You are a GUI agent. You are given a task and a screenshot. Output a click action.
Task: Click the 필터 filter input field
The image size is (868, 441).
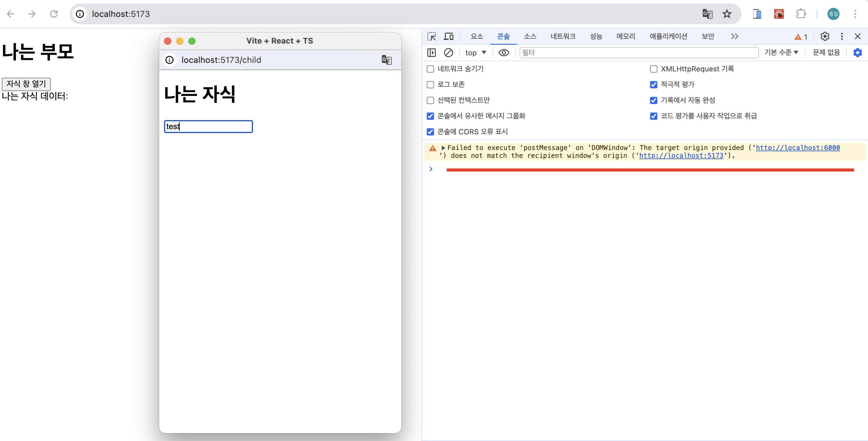coord(639,53)
